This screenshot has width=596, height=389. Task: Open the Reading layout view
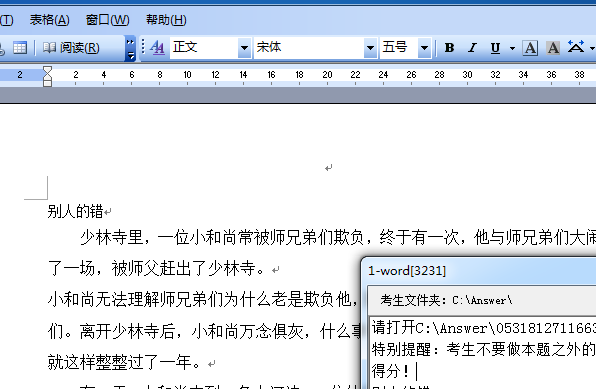tap(71, 48)
